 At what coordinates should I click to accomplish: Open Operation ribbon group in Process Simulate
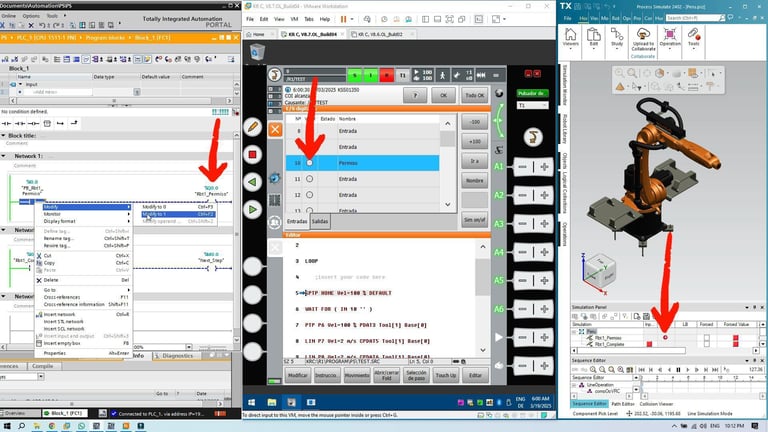click(670, 38)
